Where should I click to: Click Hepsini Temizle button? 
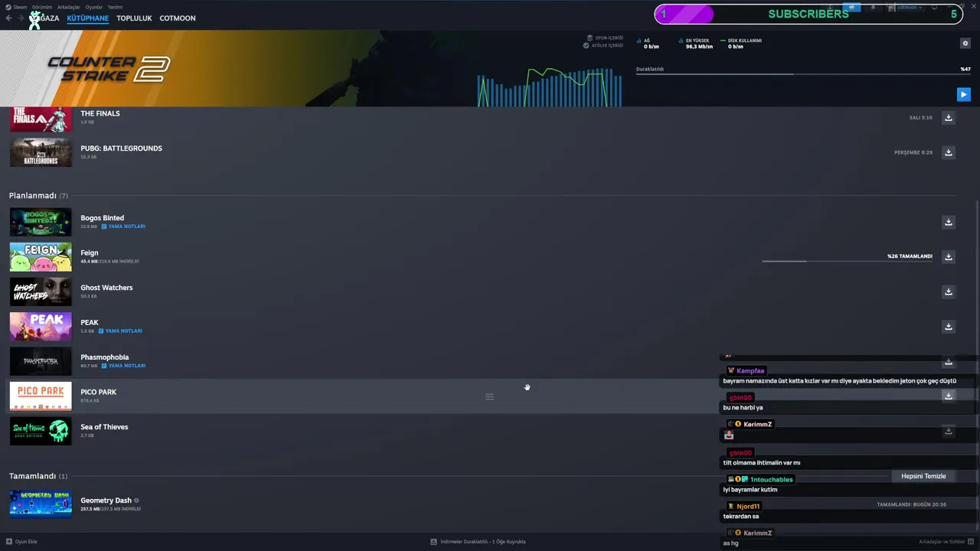(x=923, y=476)
